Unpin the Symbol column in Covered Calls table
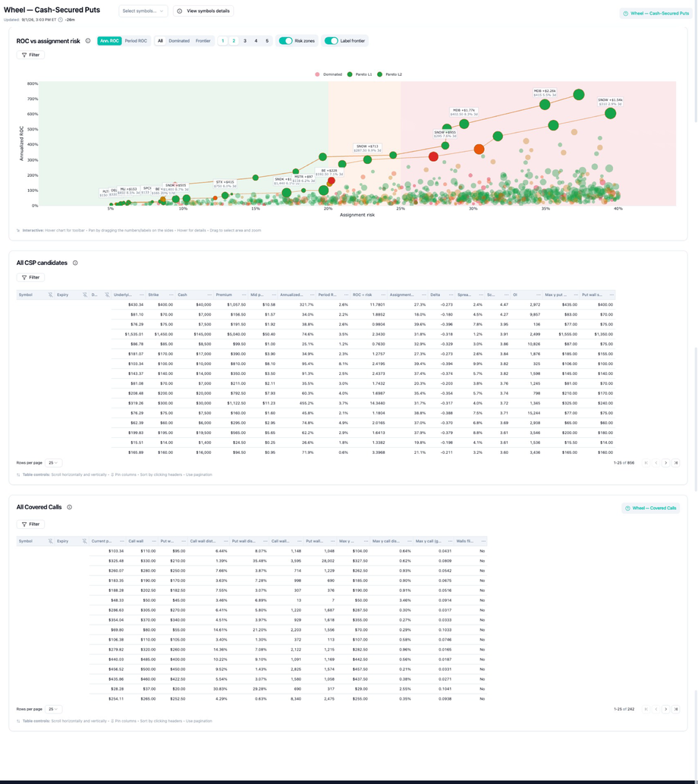Image resolution: width=698 pixels, height=784 pixels. [51, 541]
